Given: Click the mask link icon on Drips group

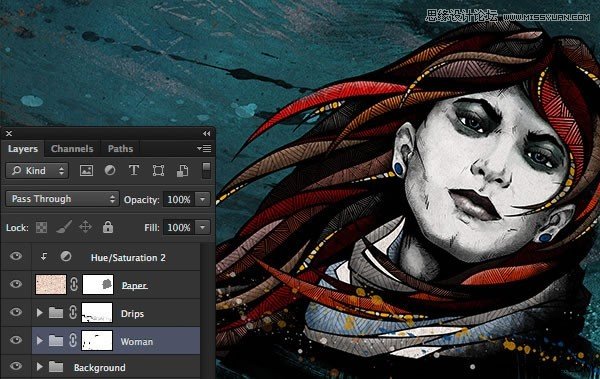Looking at the screenshot, I should [x=73, y=312].
